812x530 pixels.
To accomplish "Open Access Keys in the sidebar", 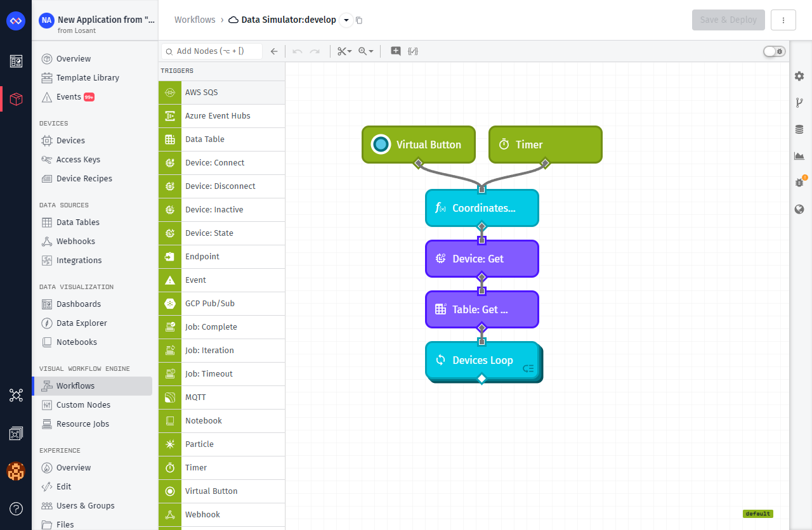I will pos(92,160).
